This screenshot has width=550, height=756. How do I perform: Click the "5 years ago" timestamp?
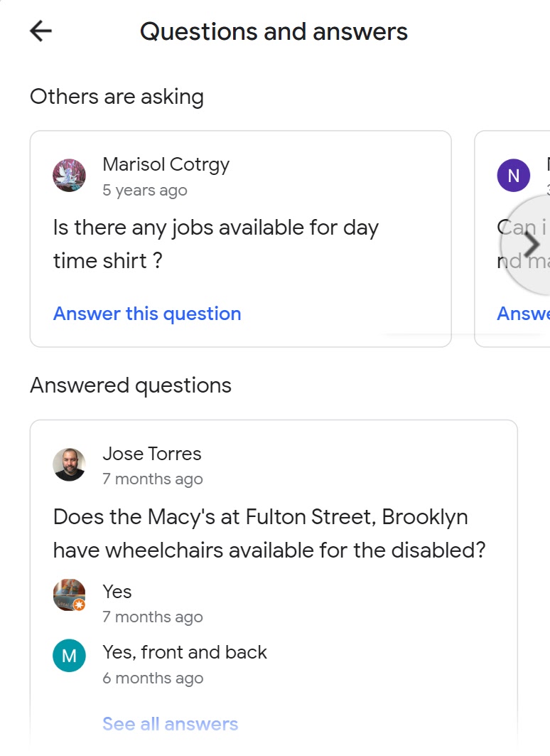coord(144,191)
